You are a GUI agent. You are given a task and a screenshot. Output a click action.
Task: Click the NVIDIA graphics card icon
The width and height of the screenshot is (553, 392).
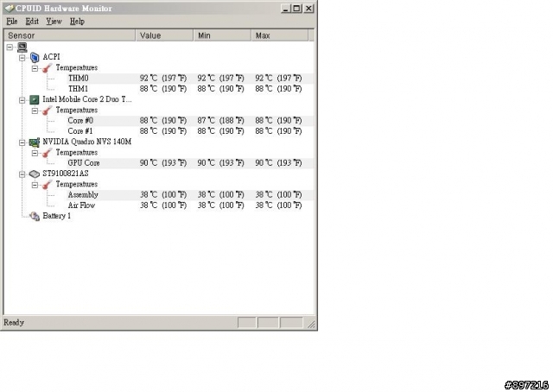pyautogui.click(x=35, y=142)
